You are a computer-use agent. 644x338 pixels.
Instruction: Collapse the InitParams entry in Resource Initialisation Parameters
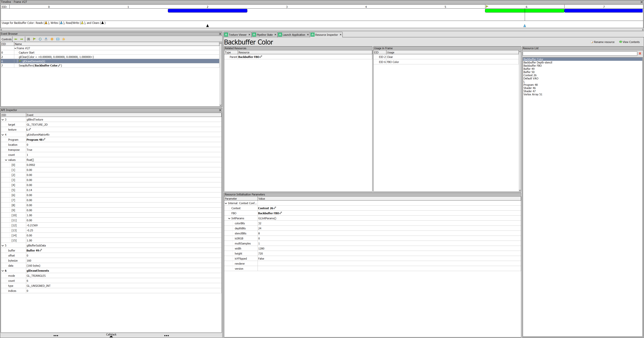[x=229, y=218]
